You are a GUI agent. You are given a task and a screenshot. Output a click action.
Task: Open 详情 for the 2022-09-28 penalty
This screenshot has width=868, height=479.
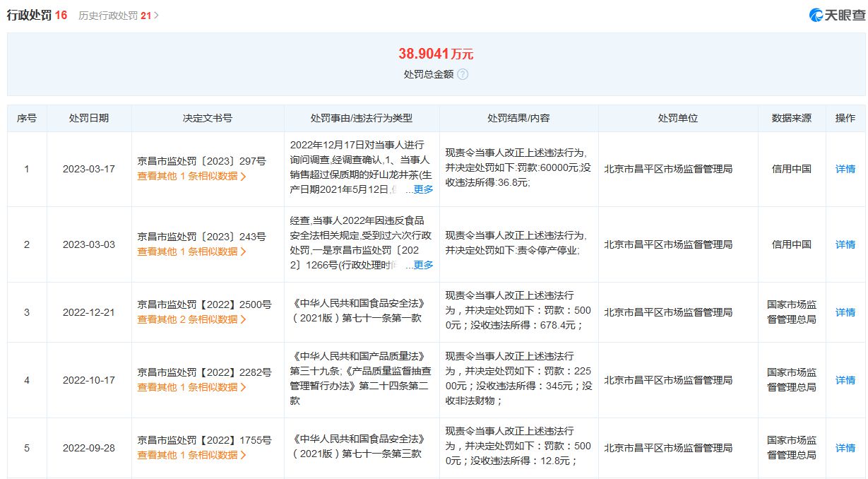point(845,448)
